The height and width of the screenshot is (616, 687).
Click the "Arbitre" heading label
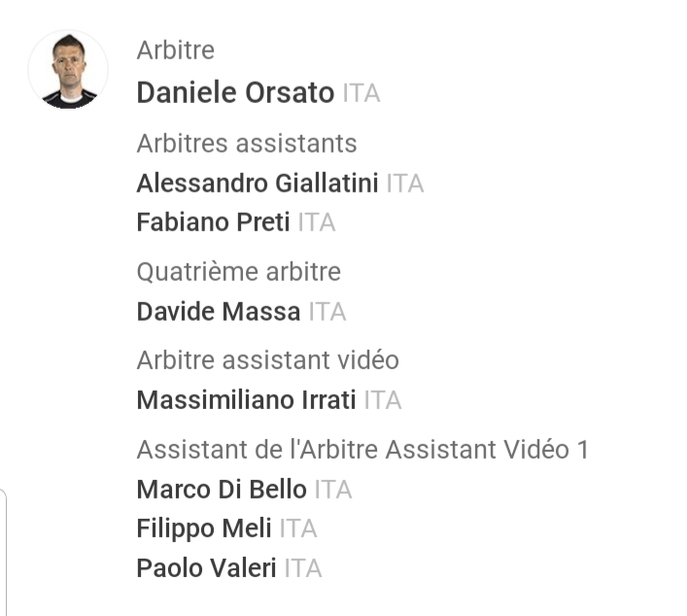pos(175,50)
